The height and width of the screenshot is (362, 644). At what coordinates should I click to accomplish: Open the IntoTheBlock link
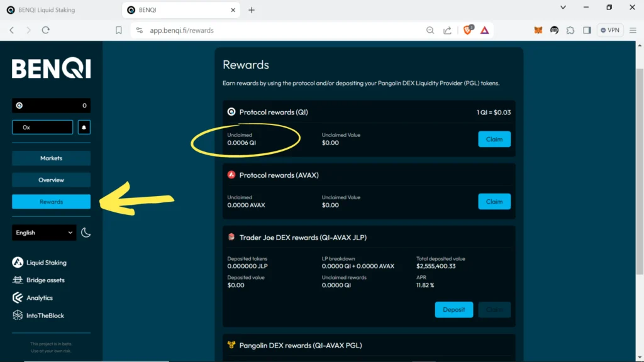45,315
